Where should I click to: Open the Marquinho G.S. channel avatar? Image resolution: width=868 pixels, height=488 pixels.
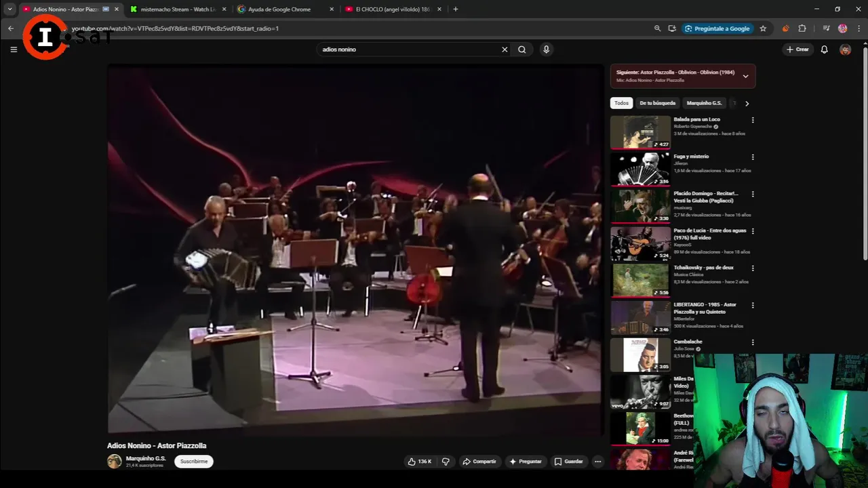point(114,462)
